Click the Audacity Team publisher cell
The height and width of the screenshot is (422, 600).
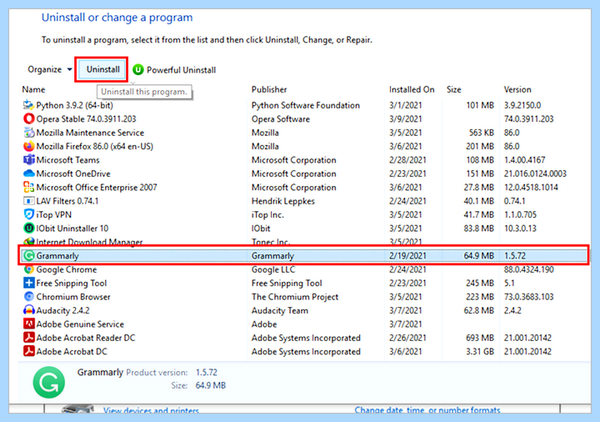point(279,310)
